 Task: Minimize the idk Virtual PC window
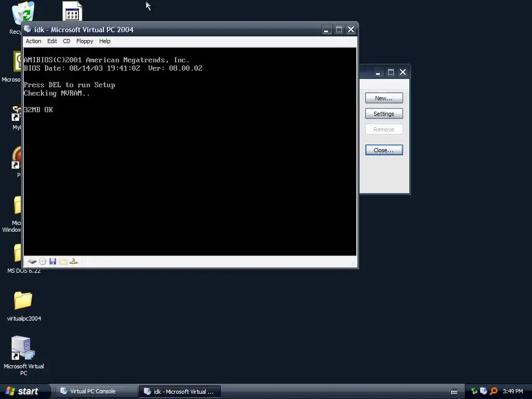pos(326,30)
